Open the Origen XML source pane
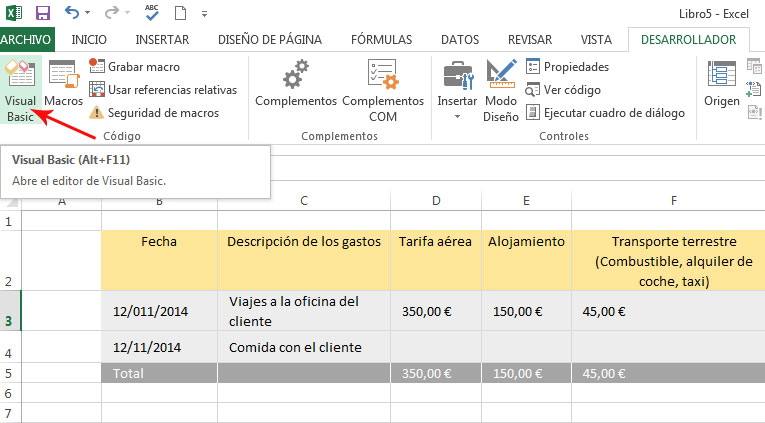Image resolution: width=765 pixels, height=423 pixels. (722, 83)
